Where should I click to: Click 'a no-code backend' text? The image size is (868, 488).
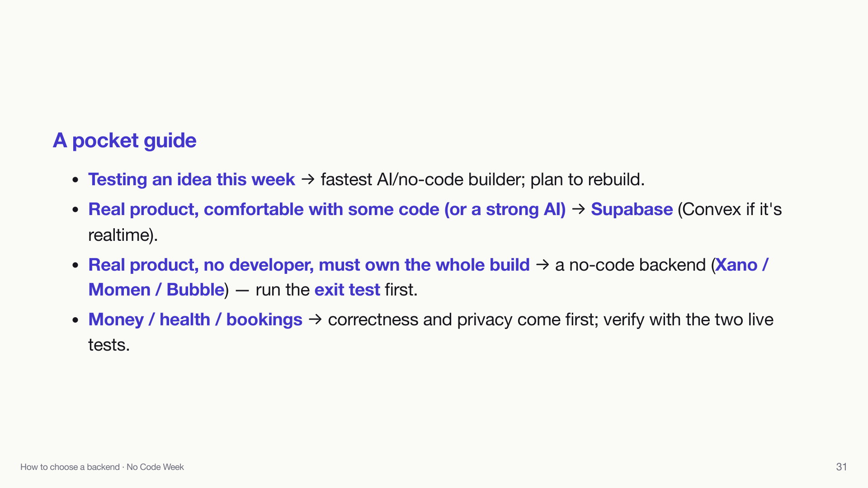point(630,265)
